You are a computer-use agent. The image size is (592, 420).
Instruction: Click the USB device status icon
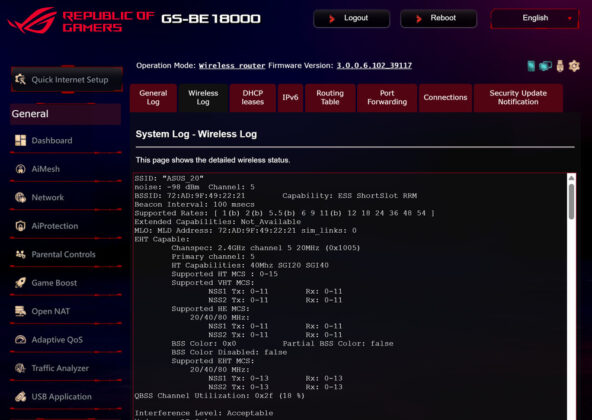tap(560, 66)
